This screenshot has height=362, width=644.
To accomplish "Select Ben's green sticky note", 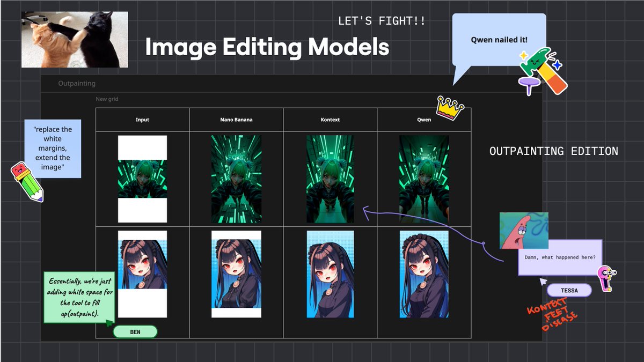I will (x=79, y=297).
